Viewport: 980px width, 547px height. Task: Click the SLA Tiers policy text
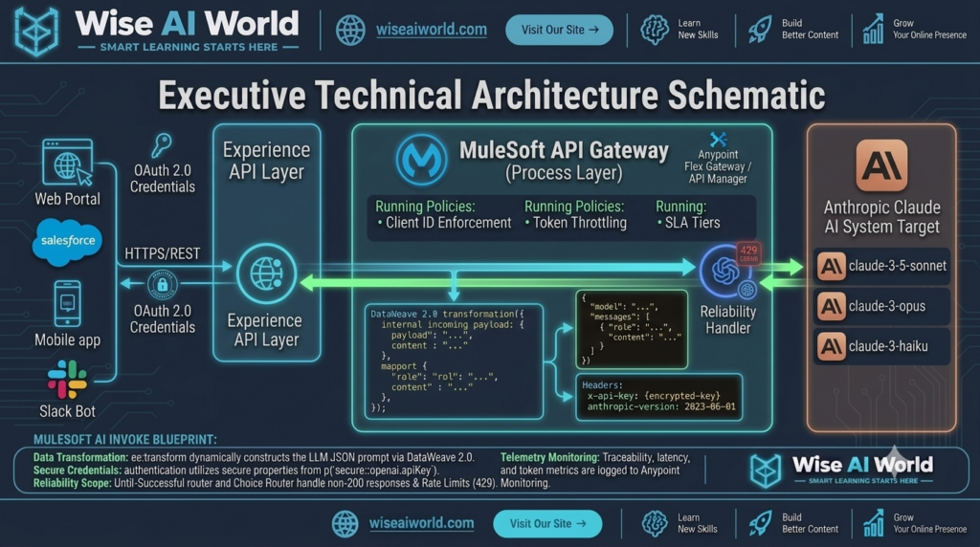click(692, 223)
